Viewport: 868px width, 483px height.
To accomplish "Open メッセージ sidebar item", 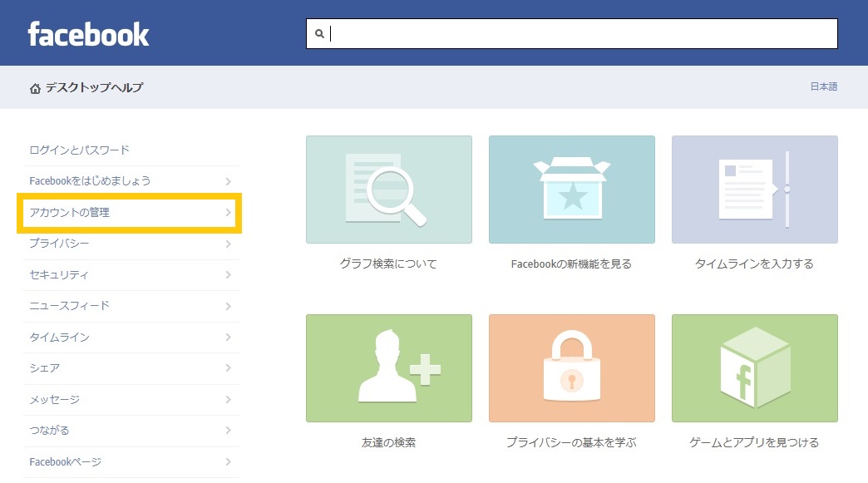I will pos(131,400).
